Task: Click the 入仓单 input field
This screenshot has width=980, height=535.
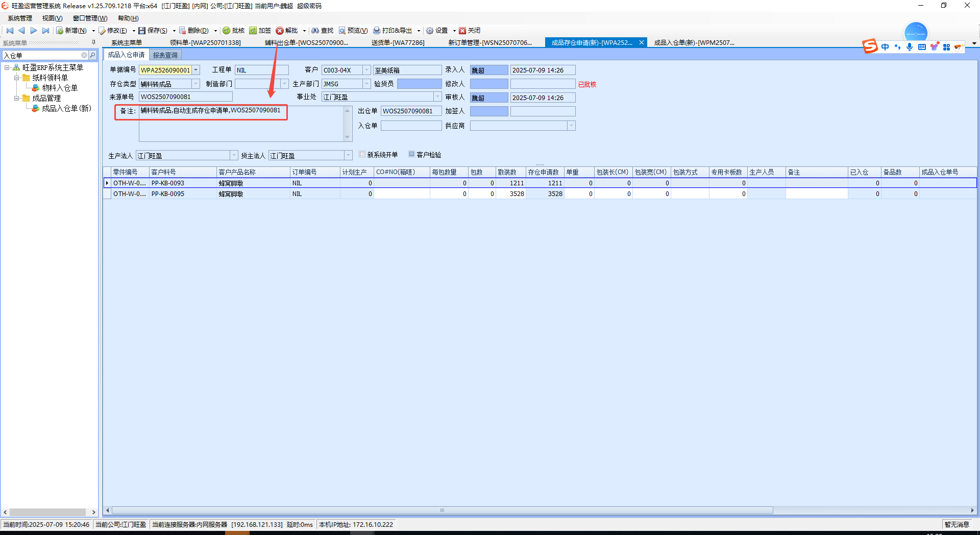Action: [411, 126]
